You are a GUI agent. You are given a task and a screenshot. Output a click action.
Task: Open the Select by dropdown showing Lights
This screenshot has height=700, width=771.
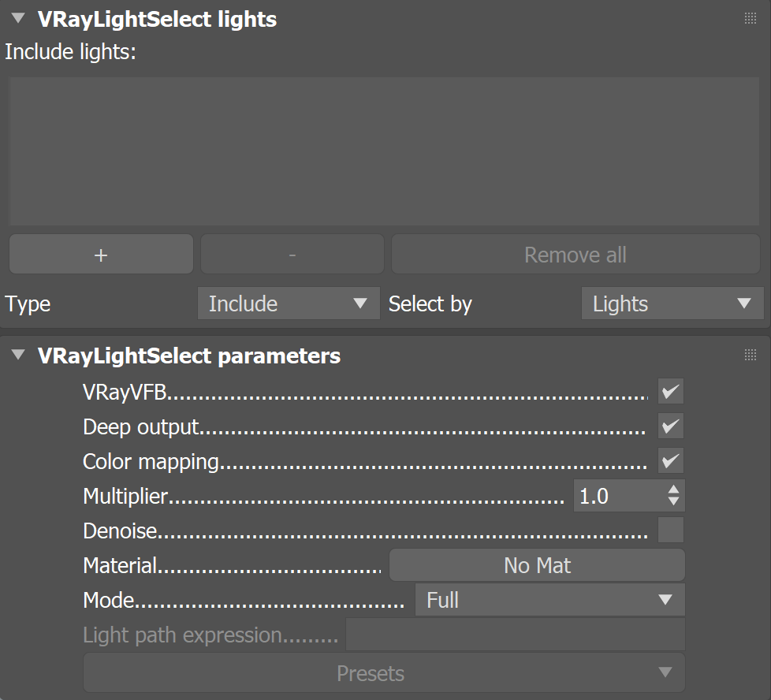[x=672, y=303]
